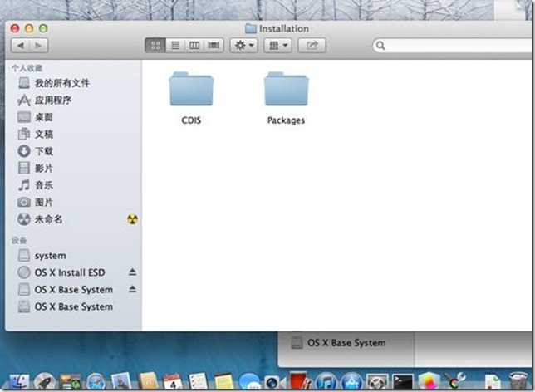Open Safari from the Dock
The height and width of the screenshot is (392, 535).
[x=96, y=381]
